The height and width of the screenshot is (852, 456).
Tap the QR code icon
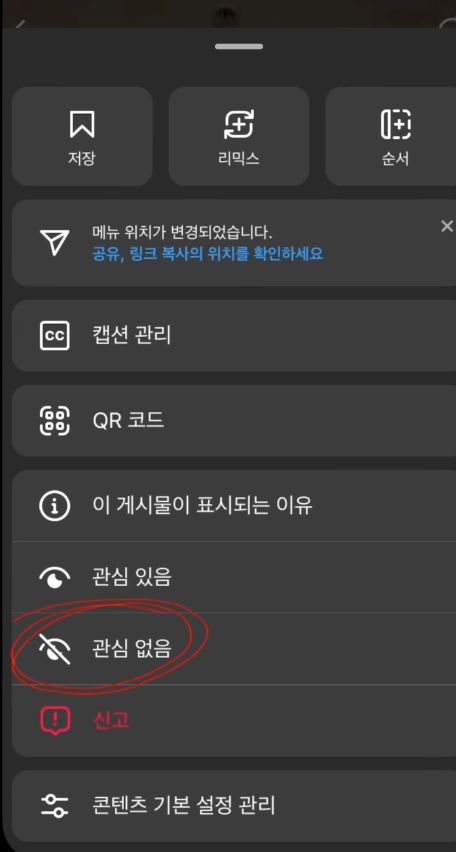pos(54,421)
